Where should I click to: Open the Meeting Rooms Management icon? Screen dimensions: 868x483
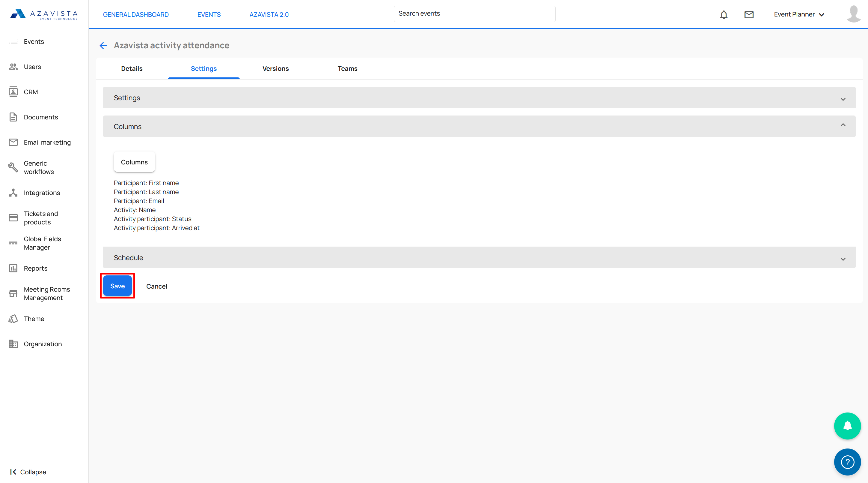[x=13, y=293]
